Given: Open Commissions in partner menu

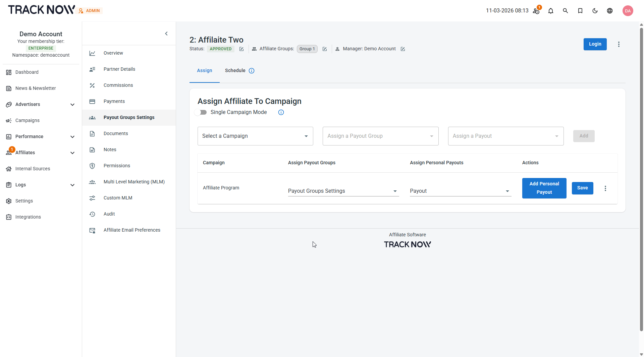Looking at the screenshot, I should (x=118, y=85).
